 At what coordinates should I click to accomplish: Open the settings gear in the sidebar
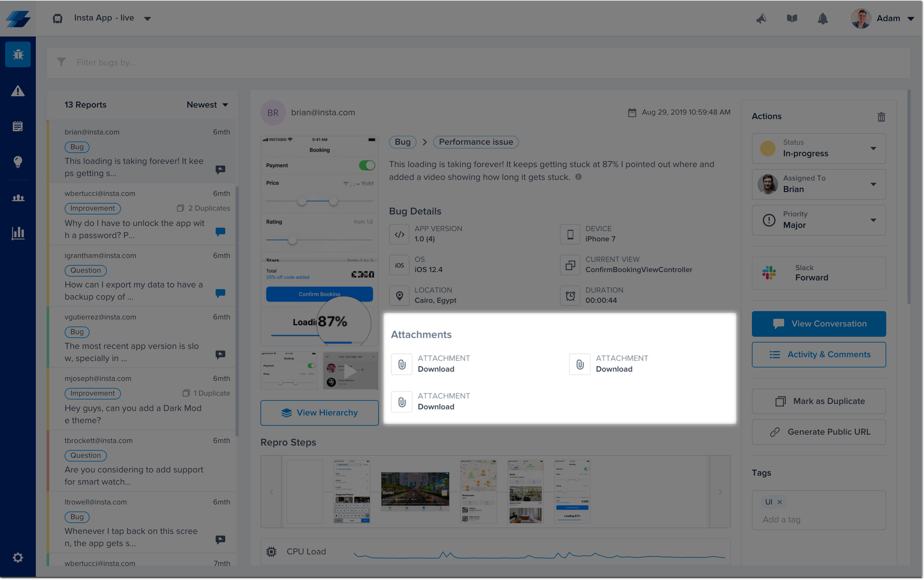point(18,557)
